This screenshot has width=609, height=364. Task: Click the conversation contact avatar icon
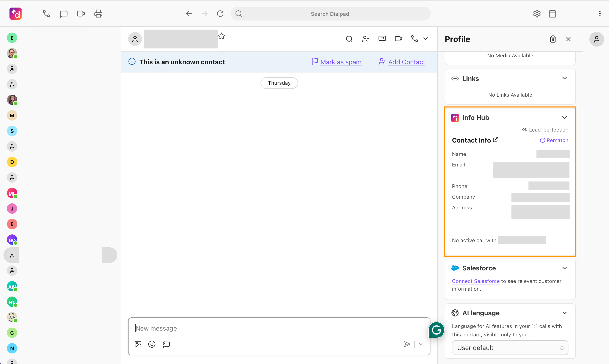click(135, 39)
